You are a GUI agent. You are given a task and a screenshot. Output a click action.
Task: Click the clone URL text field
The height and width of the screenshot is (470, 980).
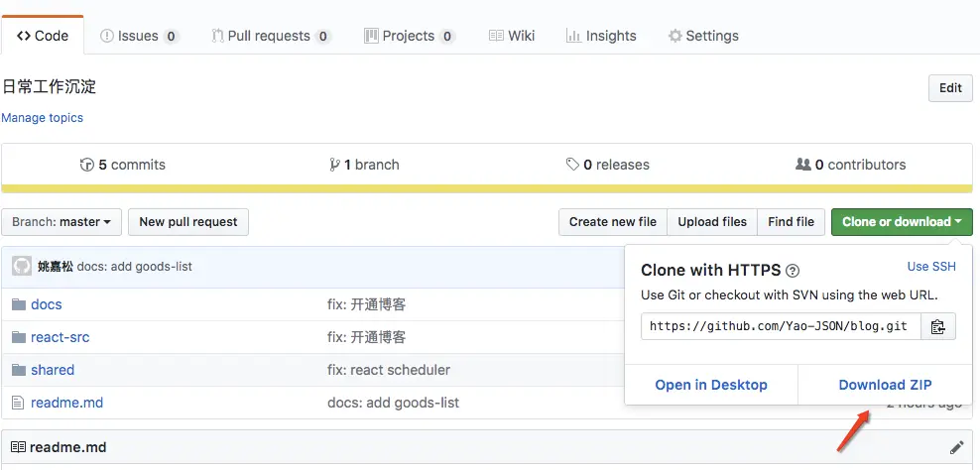tap(781, 326)
